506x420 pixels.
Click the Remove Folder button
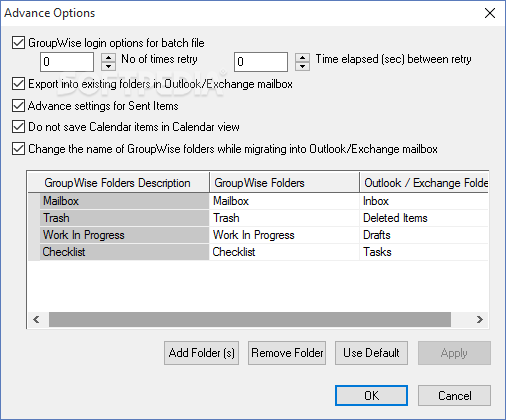(x=287, y=353)
